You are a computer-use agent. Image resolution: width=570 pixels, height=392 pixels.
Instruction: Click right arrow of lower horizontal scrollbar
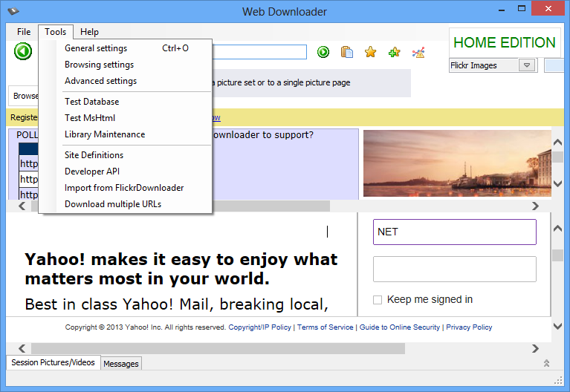pyautogui.click(x=535, y=348)
